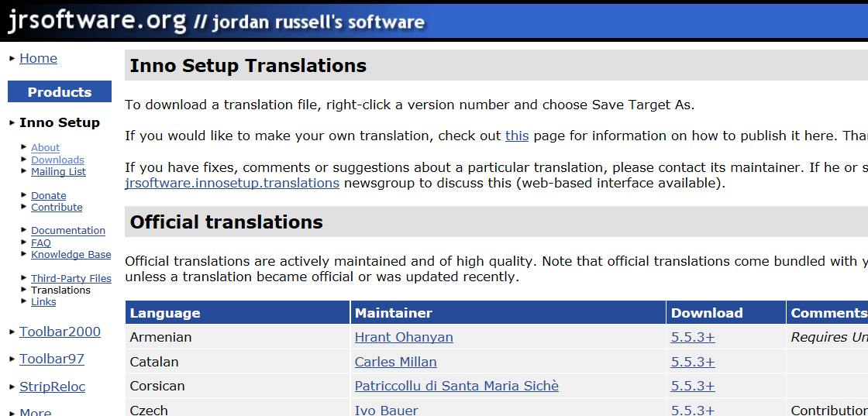Screen dimensions: 868x416
Task: Click the Official translations heading
Action: (226, 222)
